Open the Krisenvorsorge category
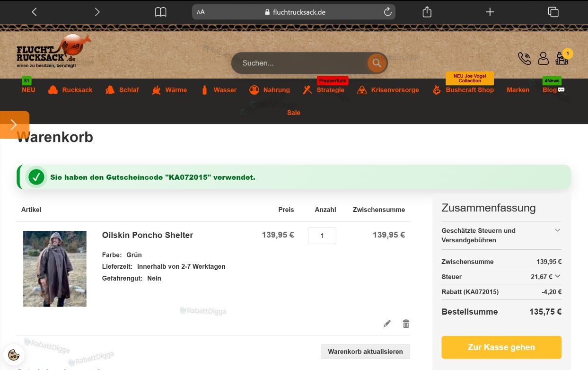Screen dimensions: 588x370 click(395, 90)
